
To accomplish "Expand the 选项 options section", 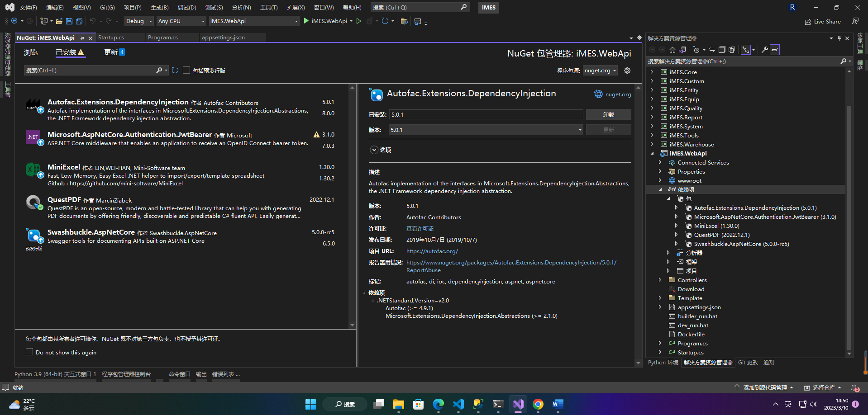I will click(374, 150).
